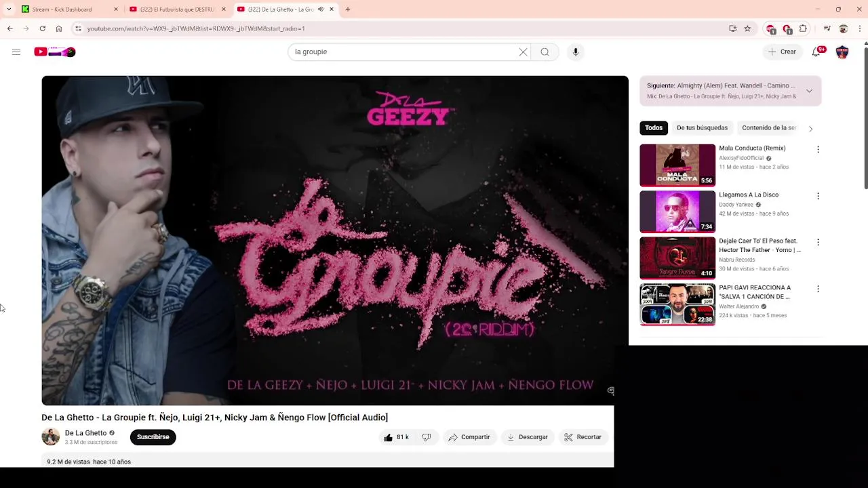Open Nabru Records channel name
Viewport: 868px width, 488px height.
pos(736,260)
